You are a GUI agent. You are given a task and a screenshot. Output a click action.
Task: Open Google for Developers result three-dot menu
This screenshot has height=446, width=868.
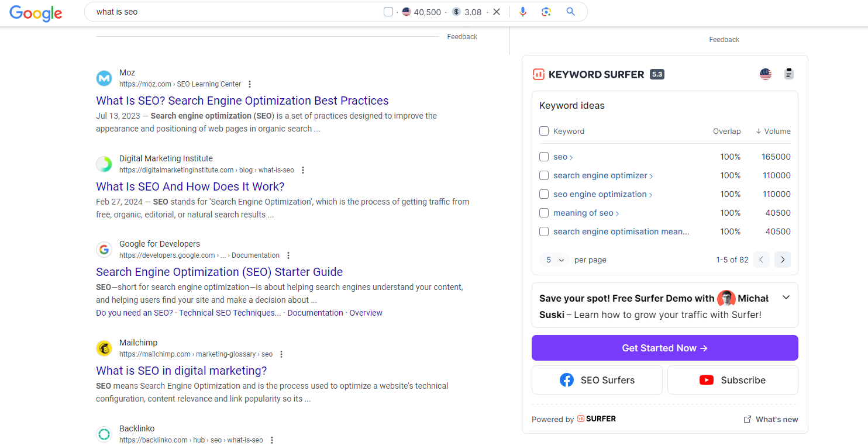(x=288, y=255)
